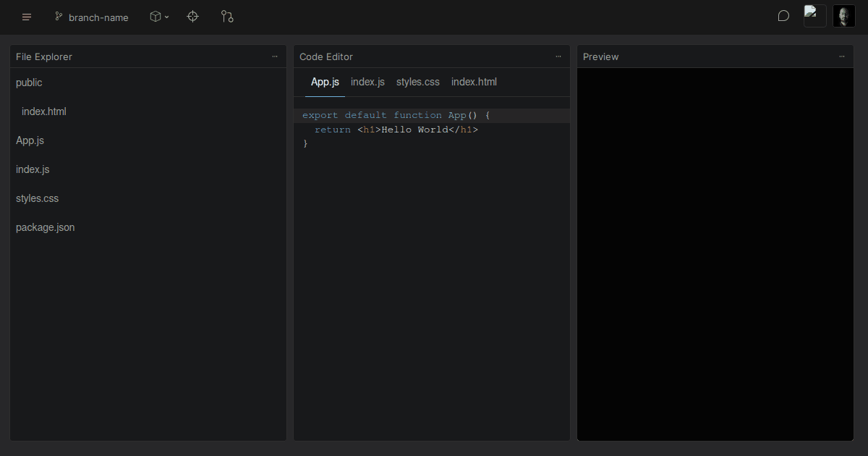Screen dimensions: 868x456
Task: Click the broken image thumbnail in top bar
Action: tap(814, 15)
